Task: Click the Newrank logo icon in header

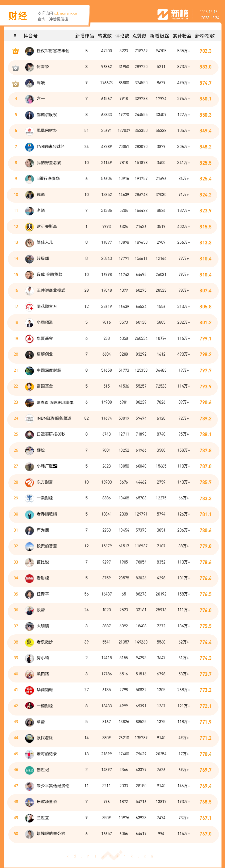Action: pyautogui.click(x=163, y=14)
